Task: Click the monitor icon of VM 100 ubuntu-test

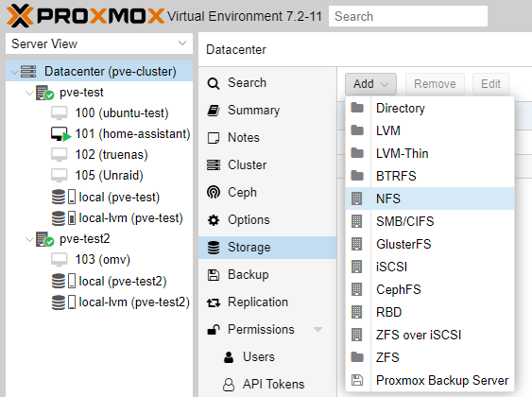Action: coord(59,113)
